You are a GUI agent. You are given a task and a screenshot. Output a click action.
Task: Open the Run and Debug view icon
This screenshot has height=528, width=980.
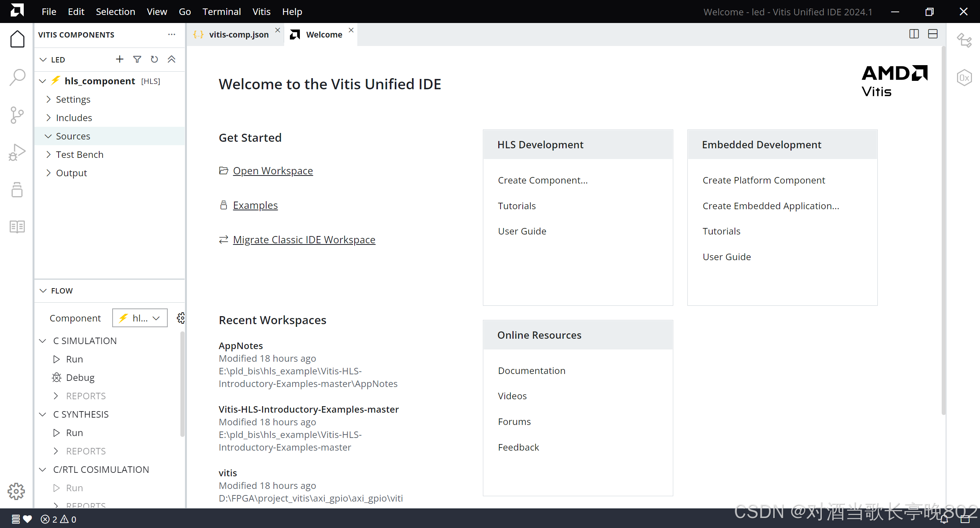(x=17, y=152)
